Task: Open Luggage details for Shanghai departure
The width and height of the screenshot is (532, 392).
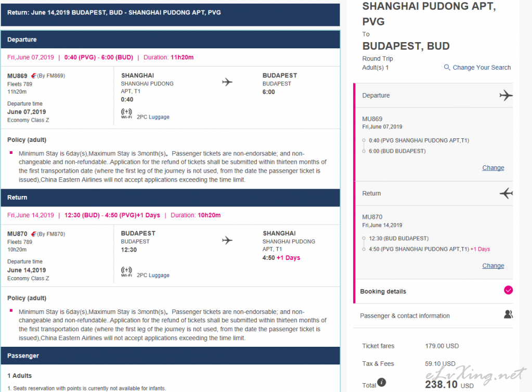Action: point(159,117)
